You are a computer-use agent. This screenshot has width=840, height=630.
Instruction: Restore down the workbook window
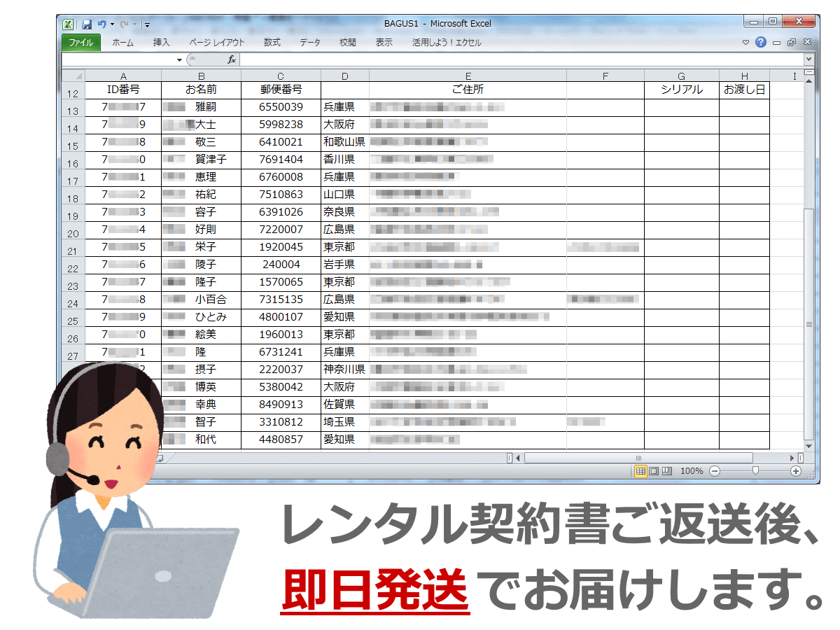(792, 43)
